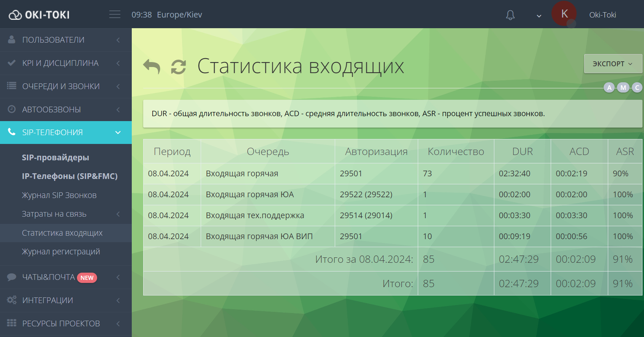Click the Период column header
This screenshot has width=644, height=337.
172,152
